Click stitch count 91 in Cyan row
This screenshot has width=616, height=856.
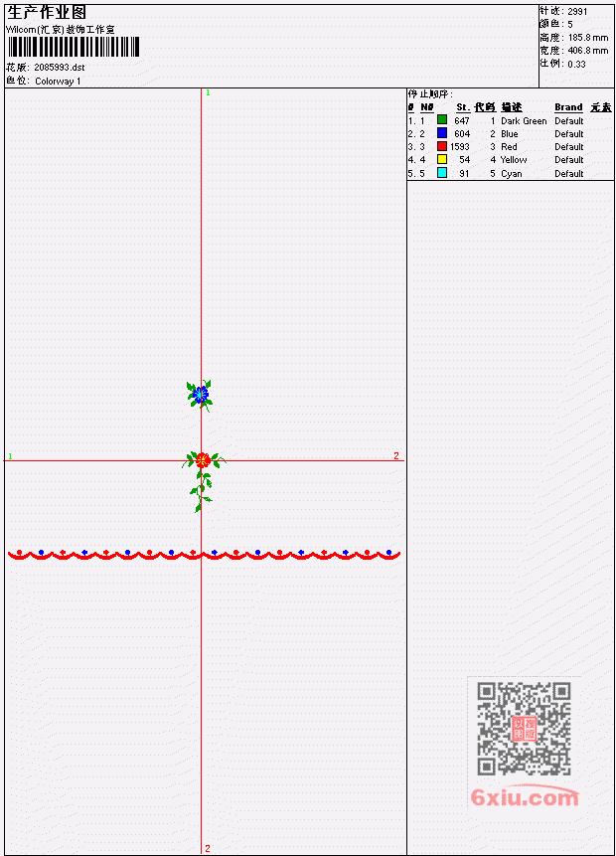pyautogui.click(x=464, y=174)
